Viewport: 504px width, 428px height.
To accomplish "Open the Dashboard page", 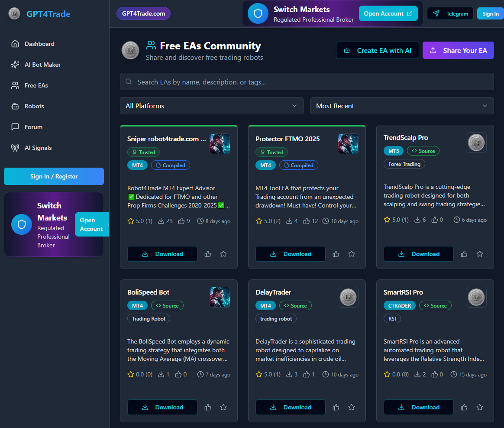I will click(x=33, y=44).
